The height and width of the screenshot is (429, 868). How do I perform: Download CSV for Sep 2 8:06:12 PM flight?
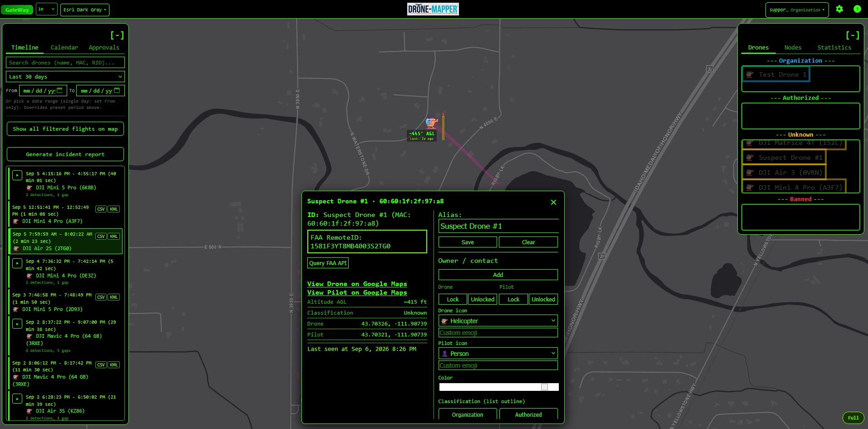(101, 365)
